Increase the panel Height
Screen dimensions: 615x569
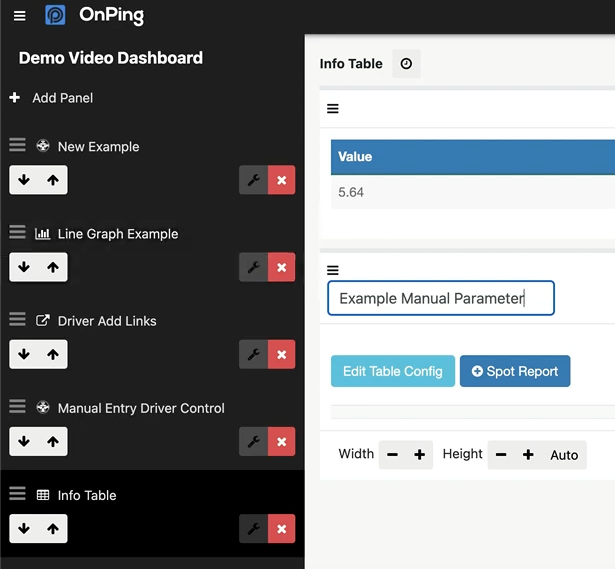[528, 455]
